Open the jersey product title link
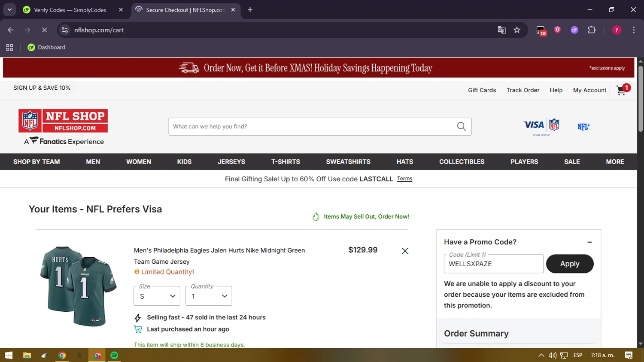Screen dimensions: 644x362 coord(219,256)
